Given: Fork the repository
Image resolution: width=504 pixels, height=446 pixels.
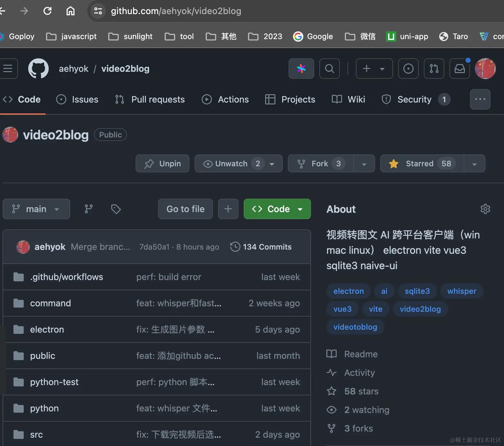Looking at the screenshot, I should tap(321, 163).
